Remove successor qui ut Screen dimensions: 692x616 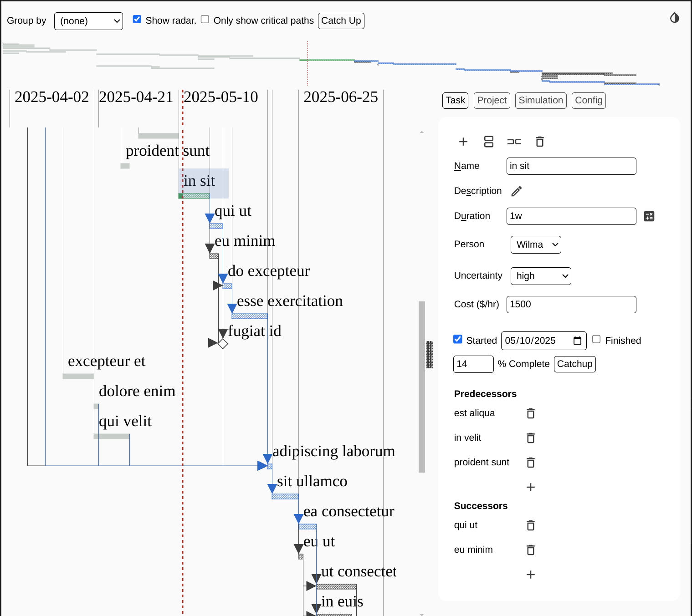(531, 525)
